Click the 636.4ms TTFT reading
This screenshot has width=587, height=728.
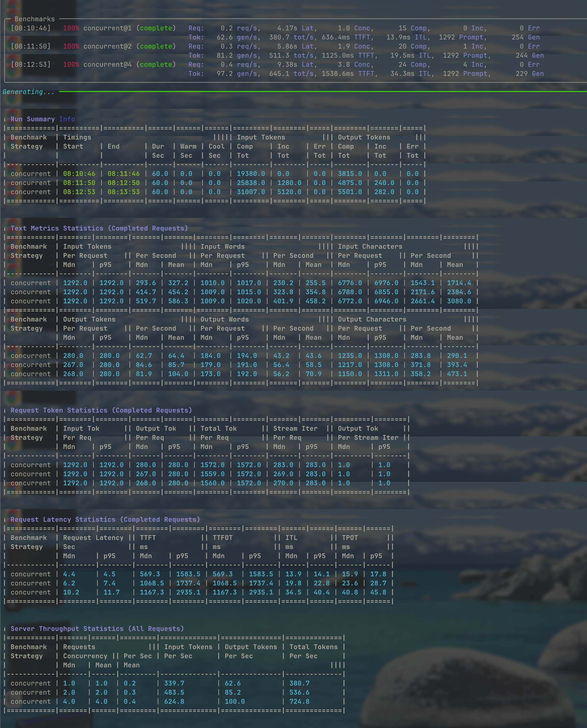pos(348,37)
